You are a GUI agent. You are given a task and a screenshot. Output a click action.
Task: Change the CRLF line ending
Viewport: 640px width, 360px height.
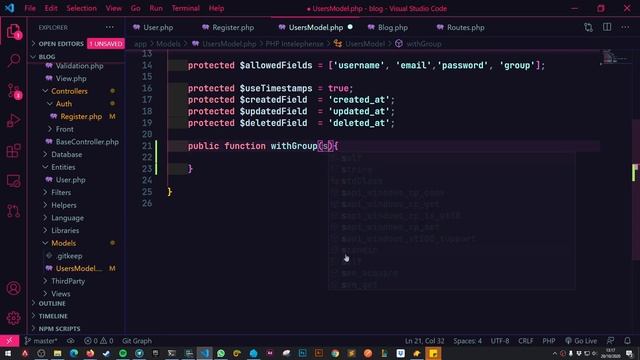click(526, 340)
